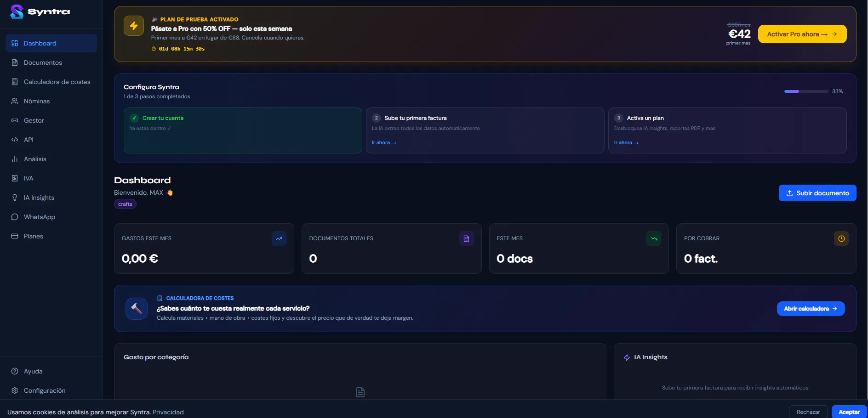Screen dimensions: 868x418
Task: Click the Ayuda question mark icon
Action: point(15,371)
